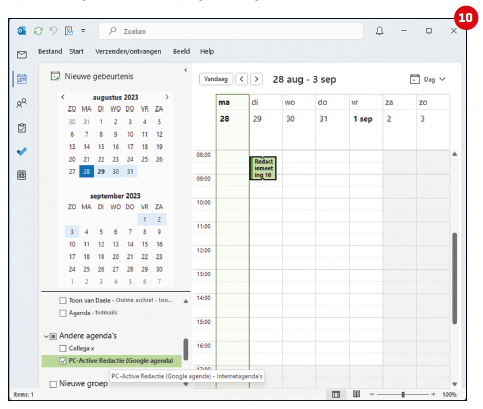Click the notification bell icon

coord(379,31)
